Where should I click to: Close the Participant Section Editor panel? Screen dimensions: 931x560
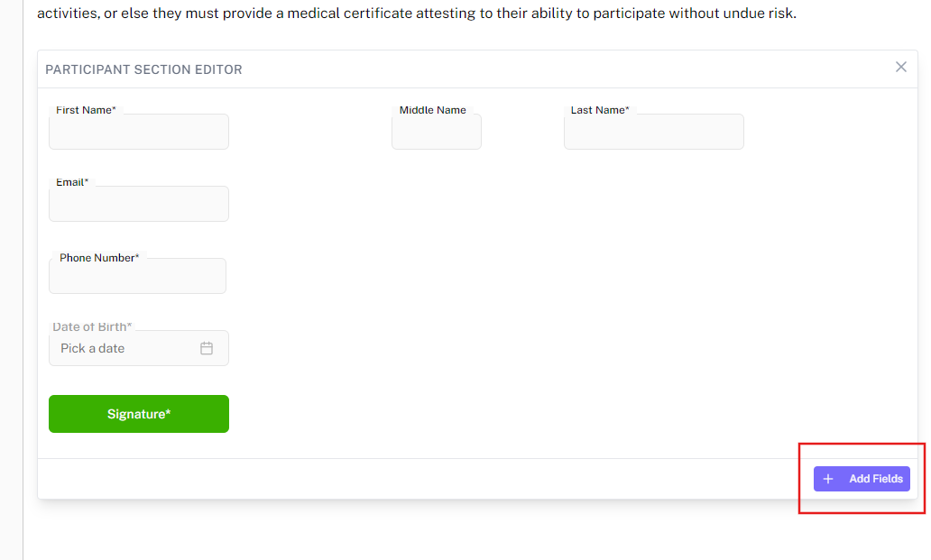(900, 67)
